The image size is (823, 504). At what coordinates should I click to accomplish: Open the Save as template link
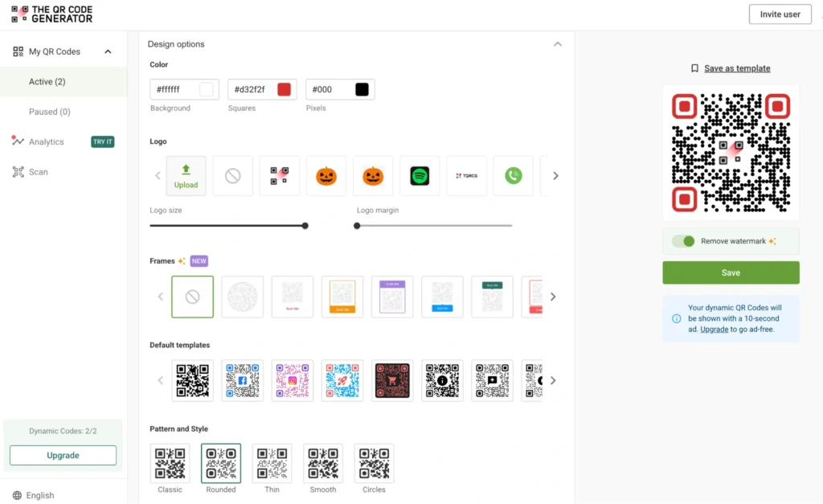point(737,68)
